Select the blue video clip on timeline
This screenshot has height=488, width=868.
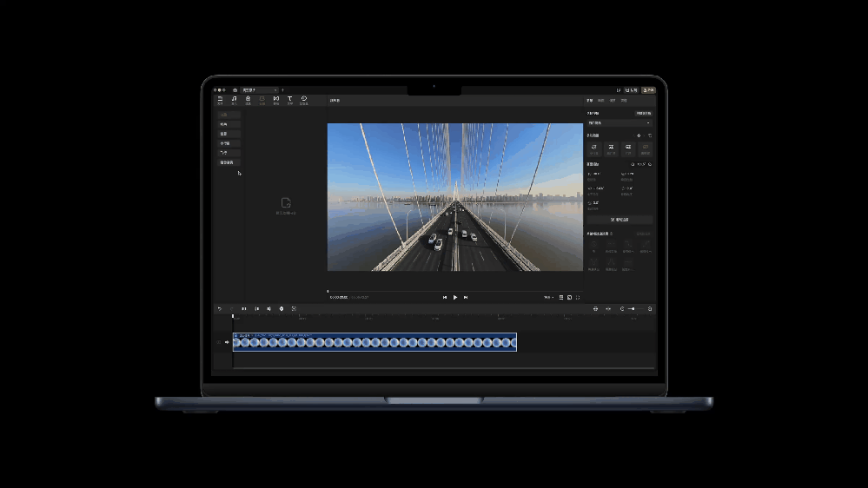[374, 342]
